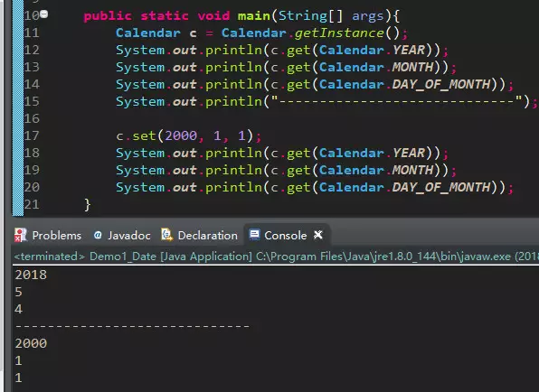Viewport: 539px width, 392px height.
Task: Click line number 11 in the gutter
Action: pos(32,33)
